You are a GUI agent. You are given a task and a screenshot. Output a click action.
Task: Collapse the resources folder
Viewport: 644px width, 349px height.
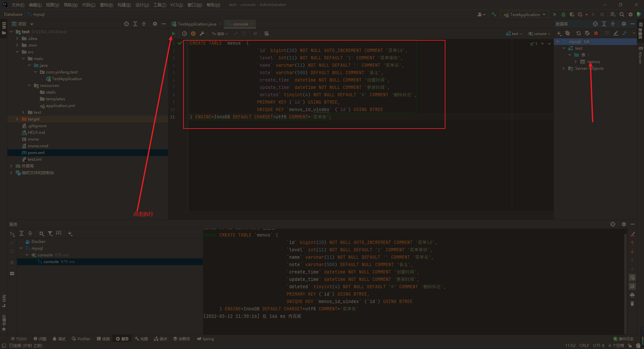coord(30,86)
